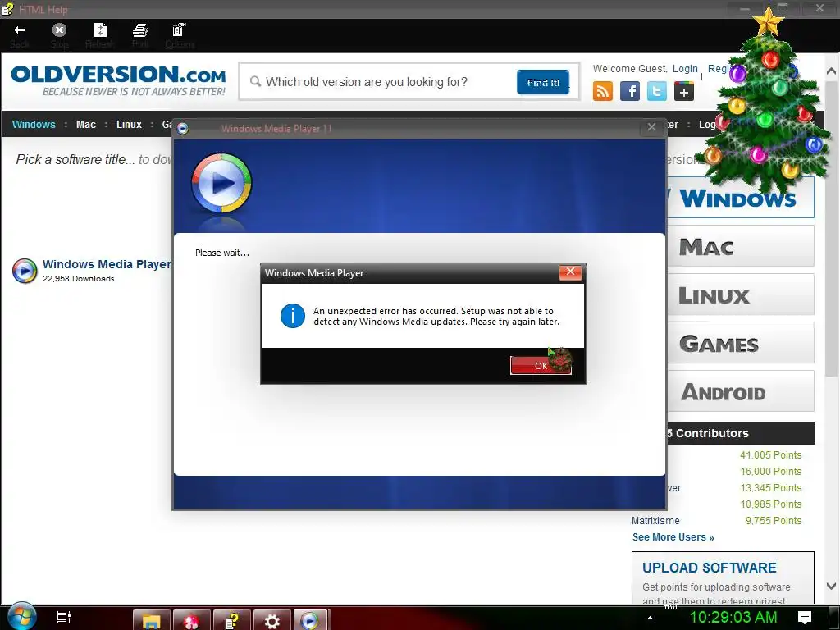Click the page scrollbar up arrow
The image size is (840, 630).
(831, 71)
